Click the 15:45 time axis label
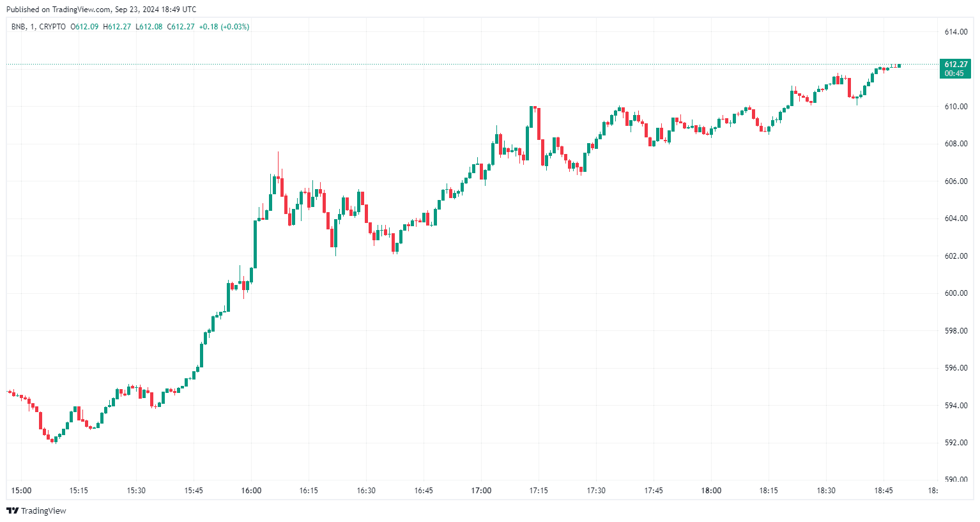The width and height of the screenshot is (980, 522). tap(194, 491)
